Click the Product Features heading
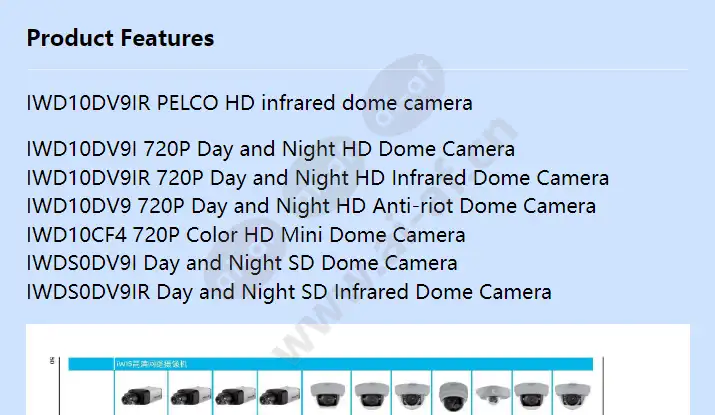This screenshot has height=415, width=715. coord(120,38)
